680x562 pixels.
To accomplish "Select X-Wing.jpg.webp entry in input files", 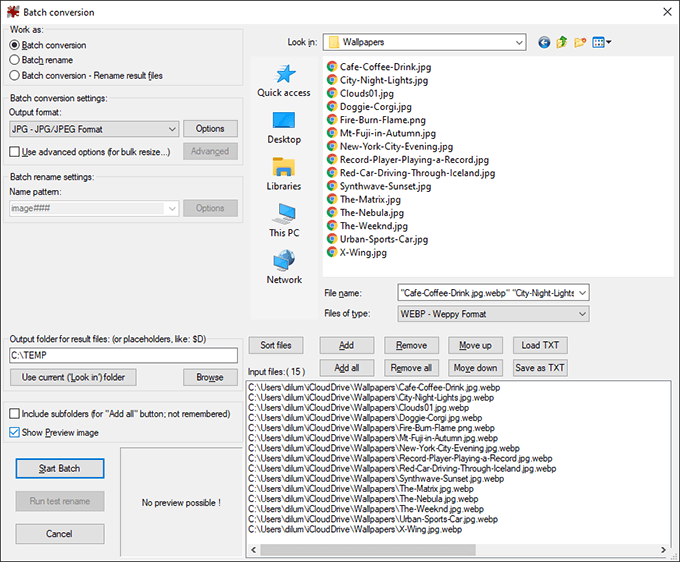I will [355, 529].
